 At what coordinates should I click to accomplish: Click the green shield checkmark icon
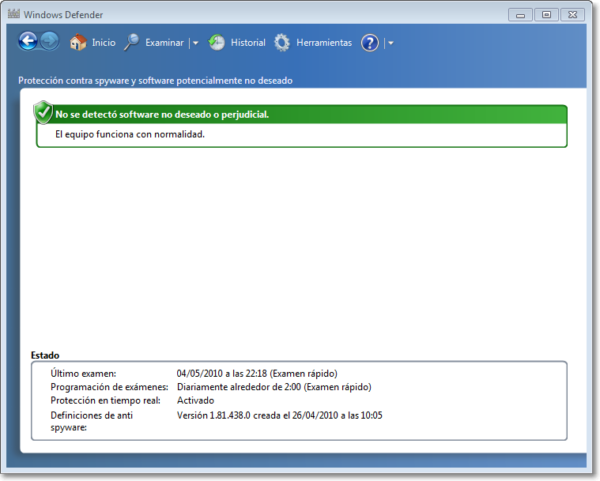(43, 113)
